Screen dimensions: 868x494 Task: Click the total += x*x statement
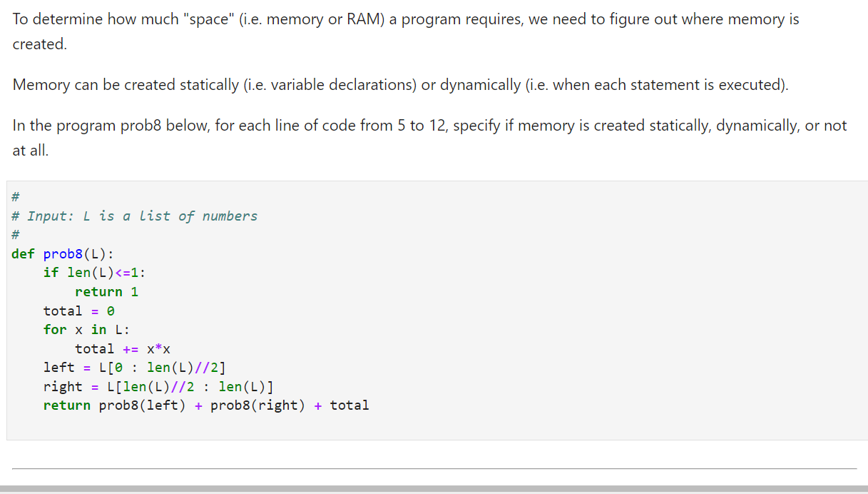[x=123, y=348]
